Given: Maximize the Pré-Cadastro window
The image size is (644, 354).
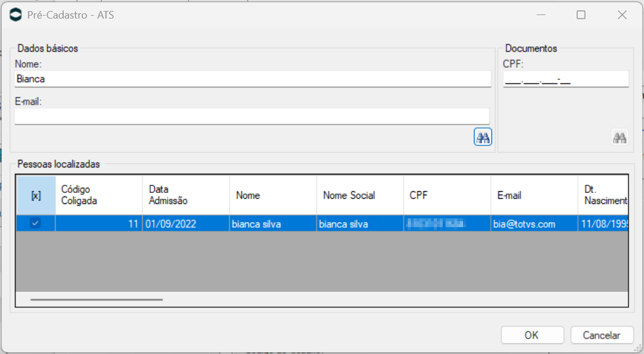Looking at the screenshot, I should [581, 14].
